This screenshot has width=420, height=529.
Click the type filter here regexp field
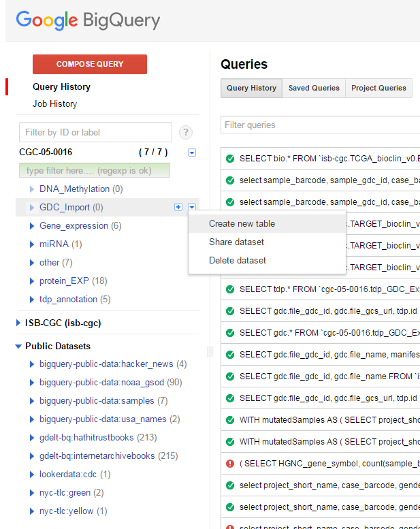pyautogui.click(x=95, y=170)
